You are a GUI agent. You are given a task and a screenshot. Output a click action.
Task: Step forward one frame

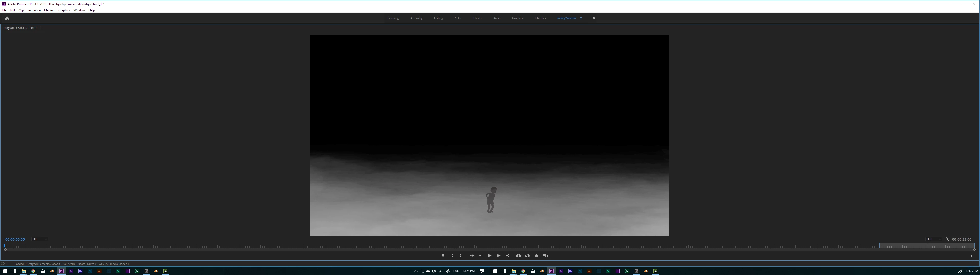tap(499, 256)
